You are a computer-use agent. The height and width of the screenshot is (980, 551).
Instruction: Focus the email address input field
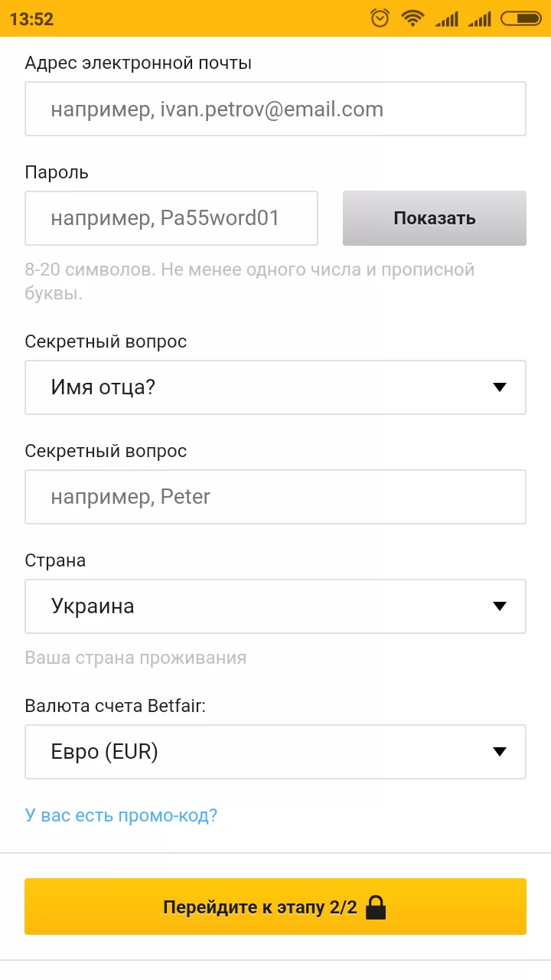click(275, 109)
